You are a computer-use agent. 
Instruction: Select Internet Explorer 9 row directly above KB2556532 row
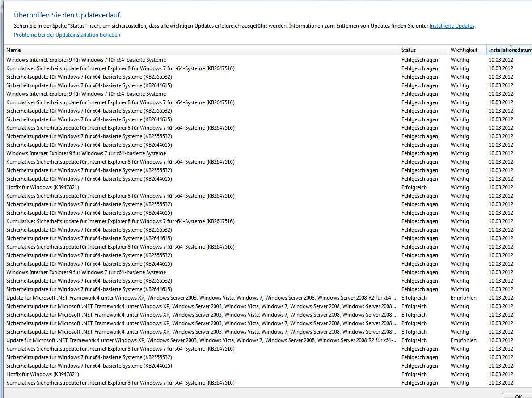coord(268,272)
